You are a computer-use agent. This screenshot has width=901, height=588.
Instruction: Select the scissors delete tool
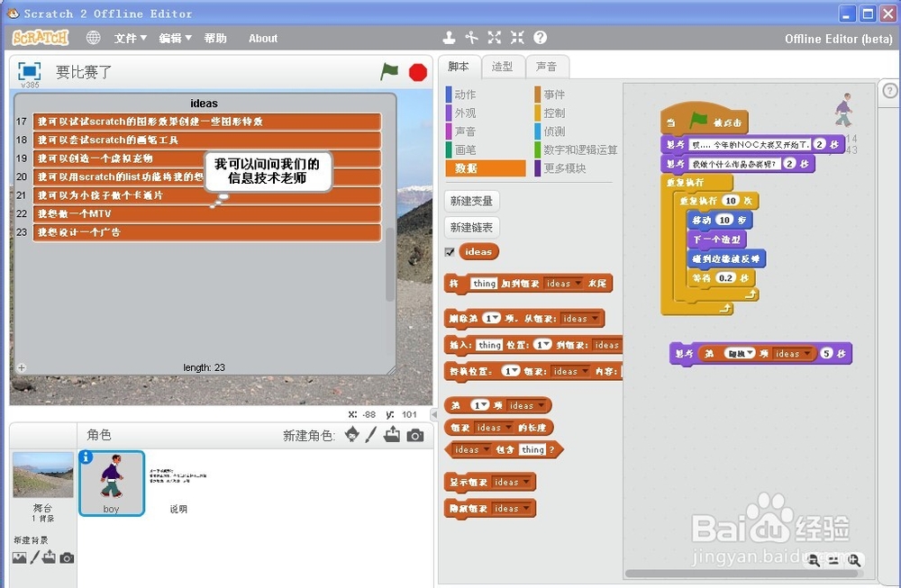click(472, 38)
